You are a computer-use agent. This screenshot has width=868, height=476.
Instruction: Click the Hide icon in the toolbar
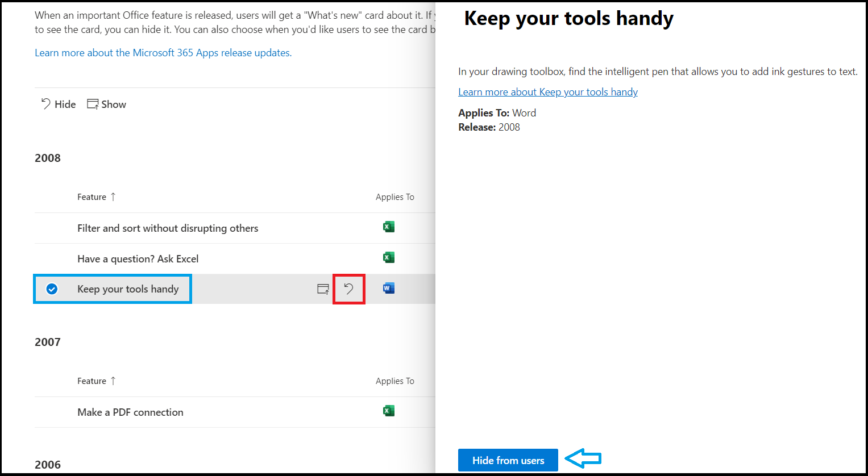tap(57, 104)
